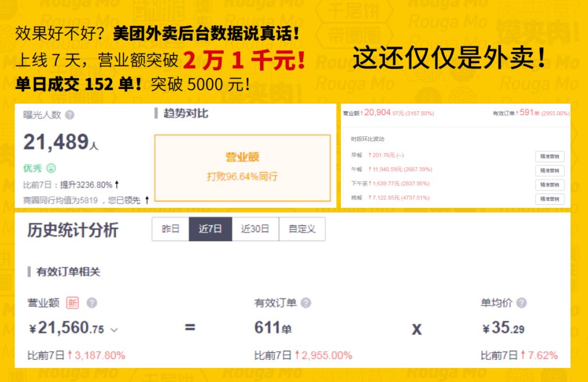Click the 有效订单相关 section label

click(68, 272)
